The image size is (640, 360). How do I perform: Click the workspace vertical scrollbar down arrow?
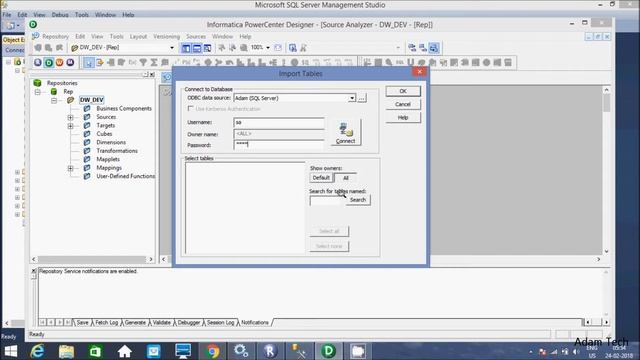click(607, 251)
